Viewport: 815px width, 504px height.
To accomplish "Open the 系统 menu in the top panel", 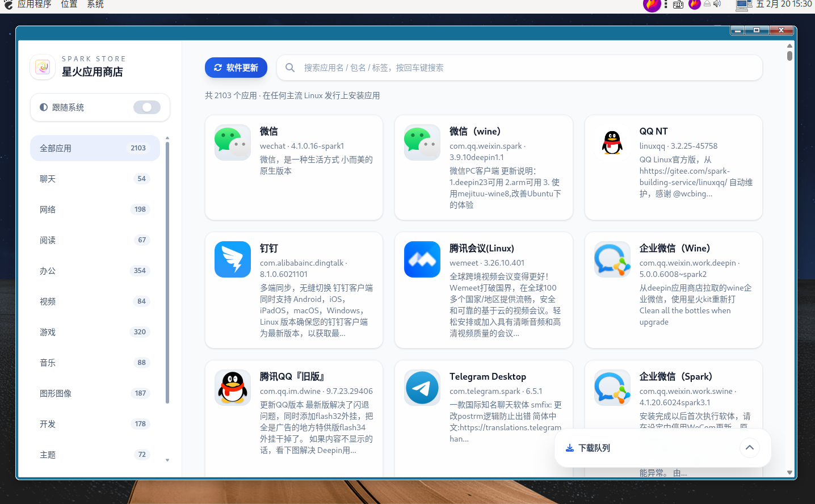I will point(95,4).
